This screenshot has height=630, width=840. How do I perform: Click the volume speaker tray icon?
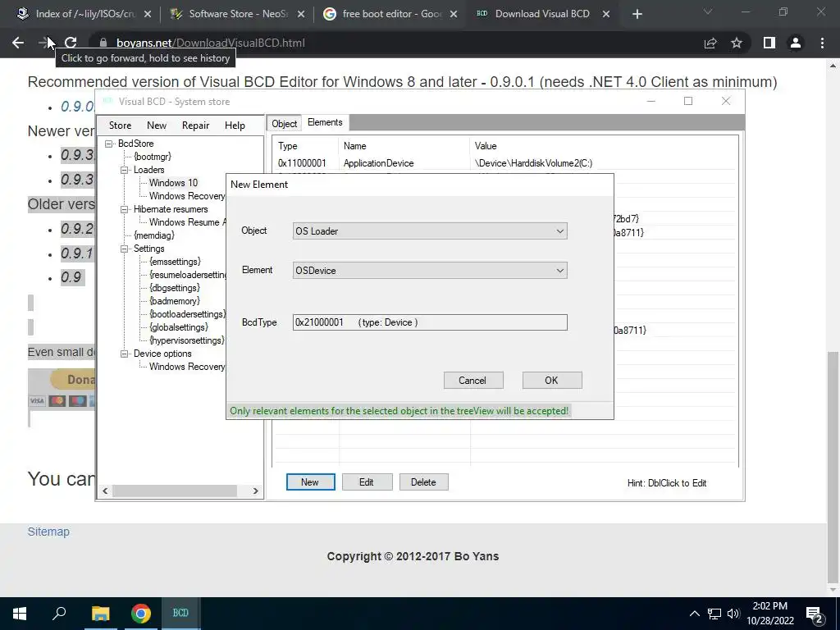coord(733,614)
